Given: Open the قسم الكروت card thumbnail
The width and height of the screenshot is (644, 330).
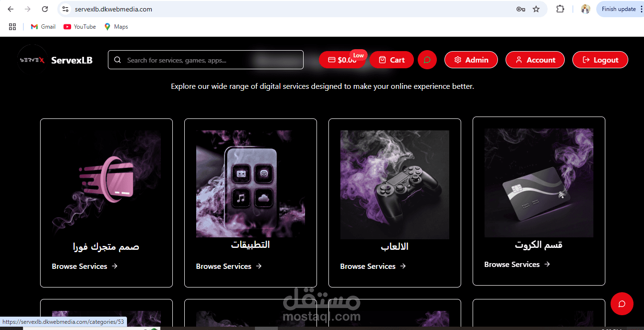Looking at the screenshot, I should coord(539,183).
